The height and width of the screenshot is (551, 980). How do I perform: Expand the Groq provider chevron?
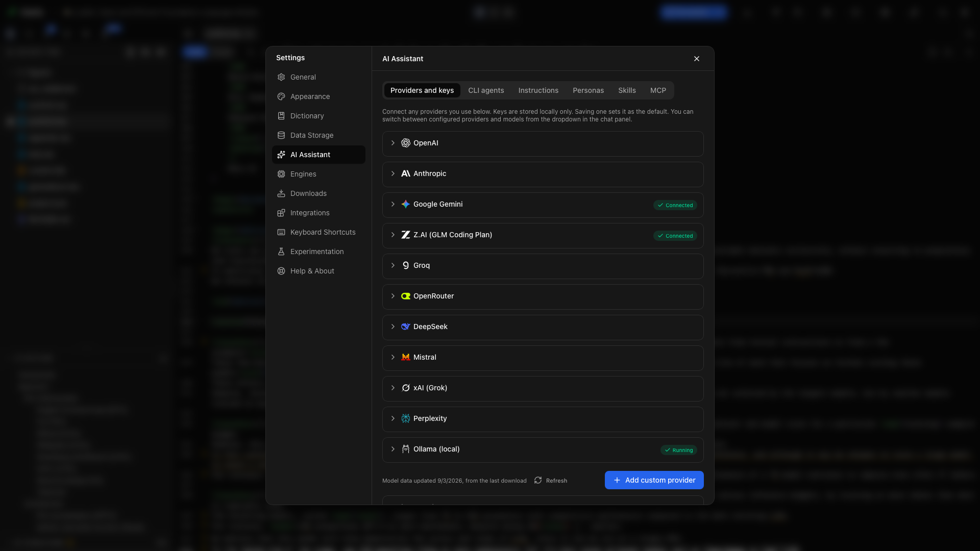(393, 265)
